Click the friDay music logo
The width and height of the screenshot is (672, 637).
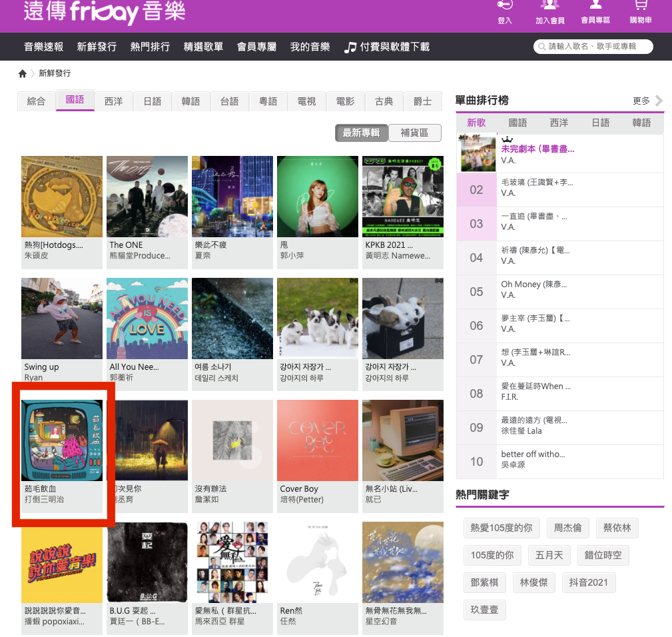[105, 11]
